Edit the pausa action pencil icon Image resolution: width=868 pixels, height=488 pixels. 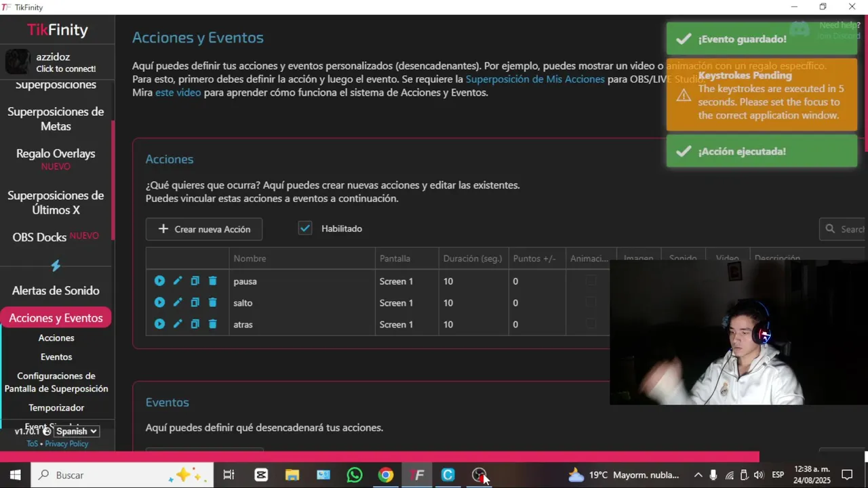178,281
